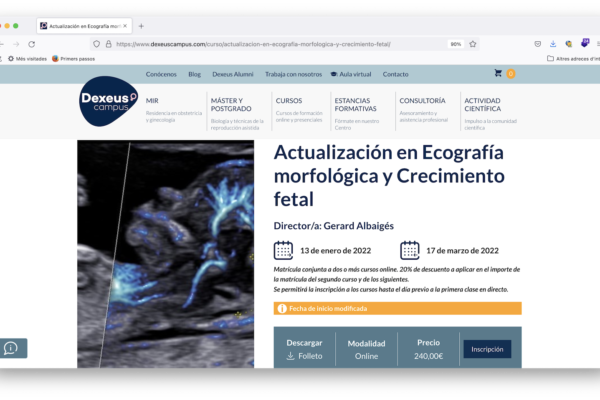This screenshot has width=600, height=400.
Task: Bookmark page with the star icon
Action: coord(473,44)
